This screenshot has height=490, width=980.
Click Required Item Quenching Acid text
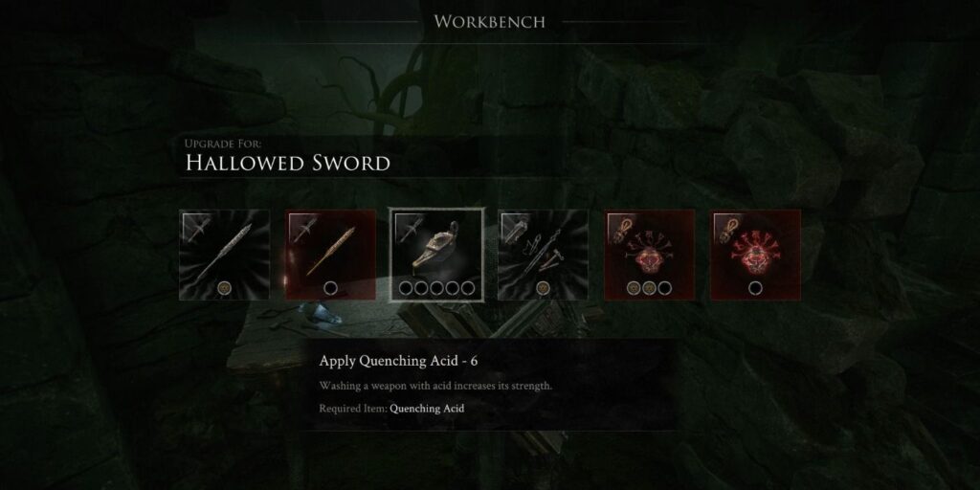[391, 409]
